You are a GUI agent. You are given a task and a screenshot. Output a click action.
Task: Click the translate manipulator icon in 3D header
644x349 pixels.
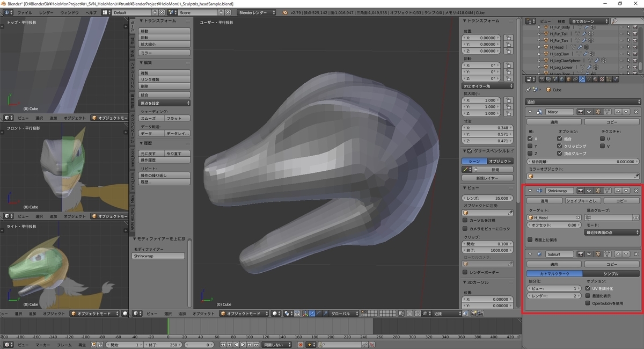click(312, 313)
